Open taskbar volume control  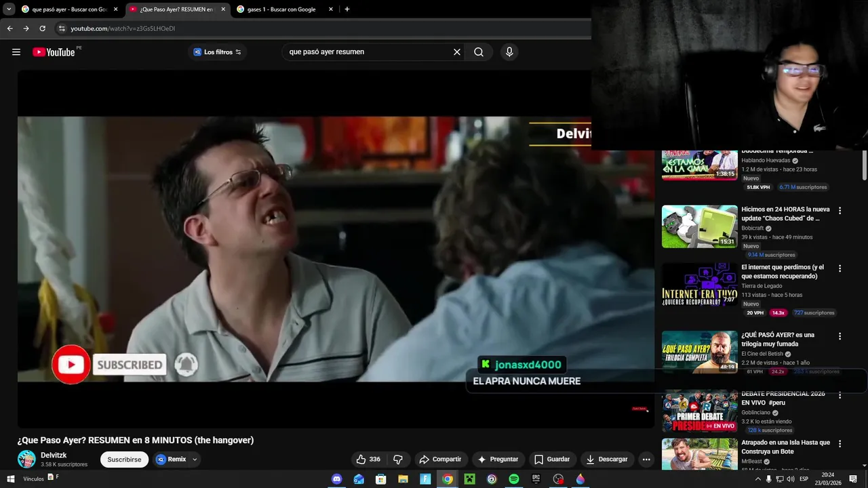point(790,479)
